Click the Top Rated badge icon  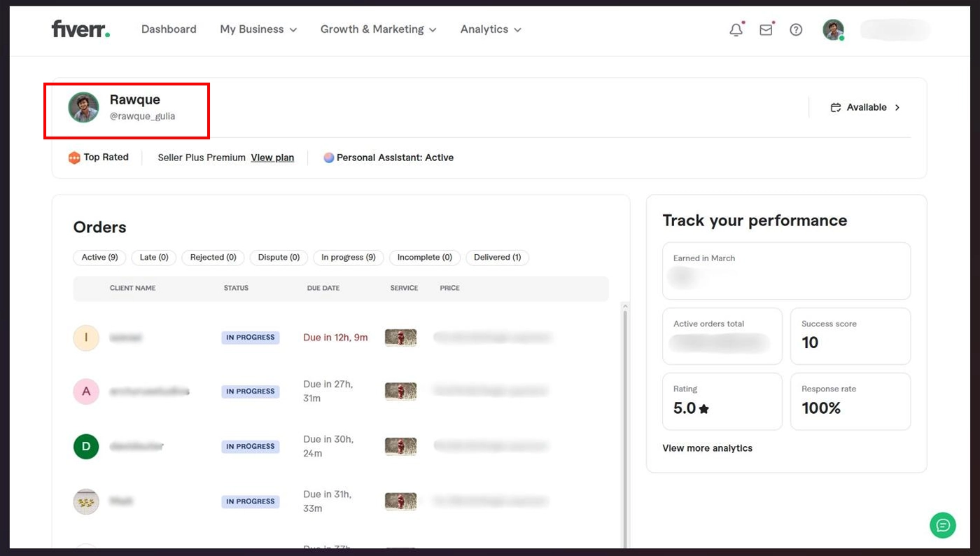74,158
